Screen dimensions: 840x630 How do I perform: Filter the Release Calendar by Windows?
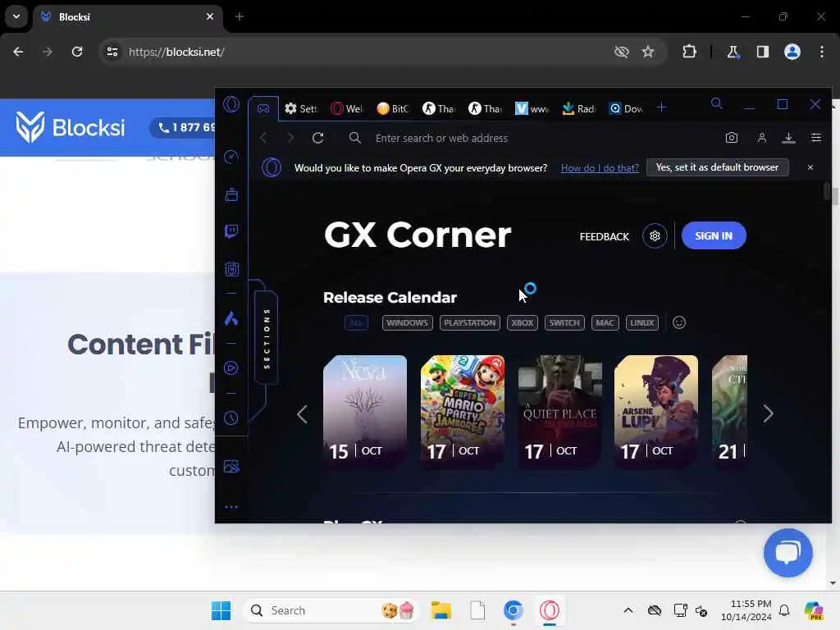407,322
